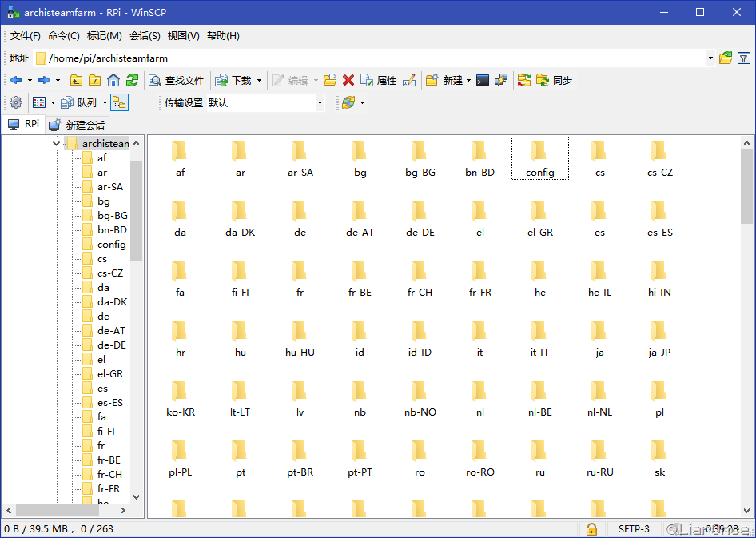The width and height of the screenshot is (756, 538).
Task: Collapse the archisteamfarm tree node
Action: [x=57, y=143]
